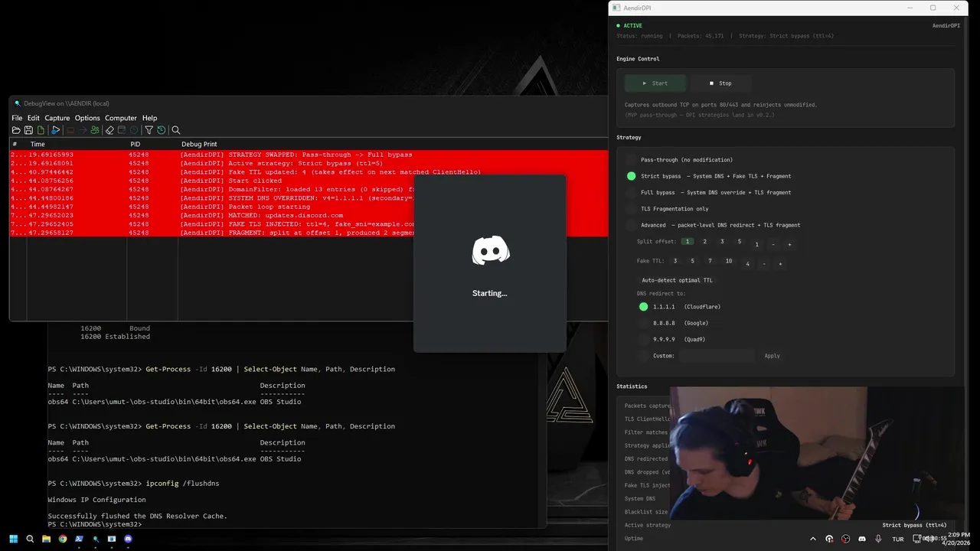Set Fake TTL preset to 3

click(675, 261)
